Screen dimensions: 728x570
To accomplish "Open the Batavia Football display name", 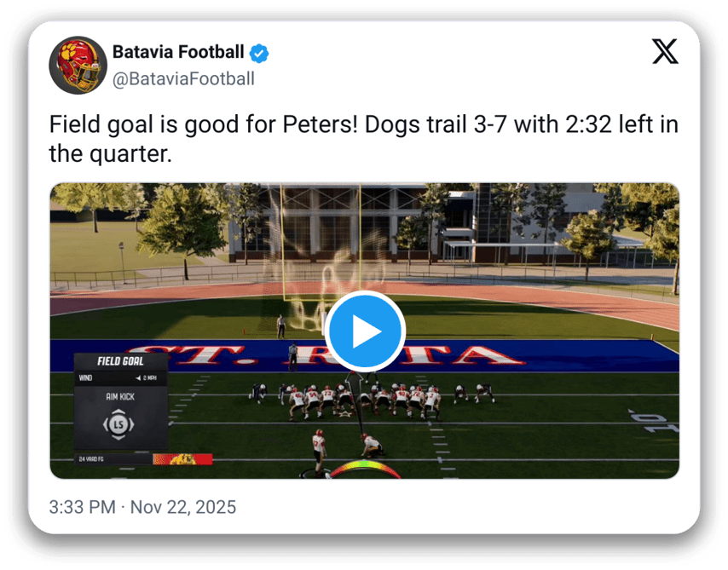I will (179, 53).
